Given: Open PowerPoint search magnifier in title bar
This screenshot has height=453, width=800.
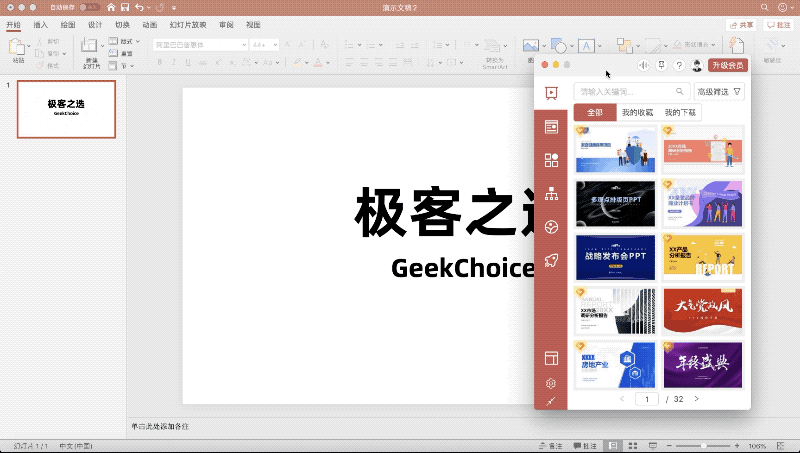Looking at the screenshot, I should pyautogui.click(x=764, y=7).
